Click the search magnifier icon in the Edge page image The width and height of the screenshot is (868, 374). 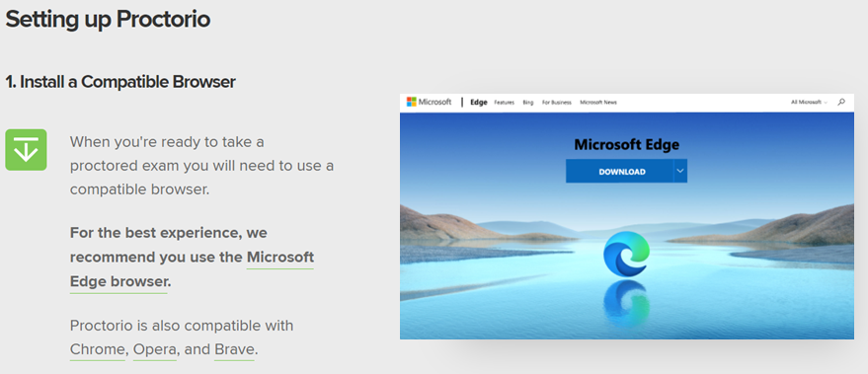pyautogui.click(x=841, y=103)
